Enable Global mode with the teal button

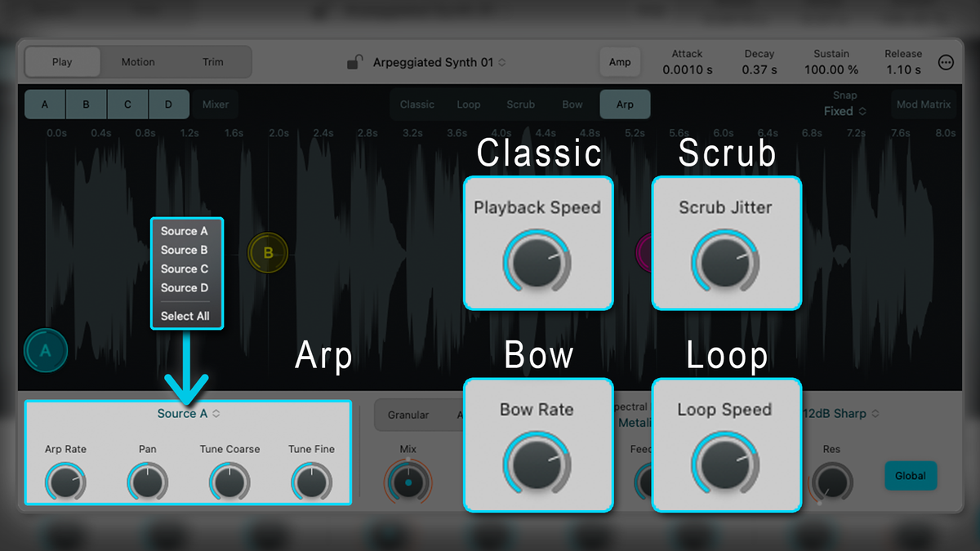(911, 475)
